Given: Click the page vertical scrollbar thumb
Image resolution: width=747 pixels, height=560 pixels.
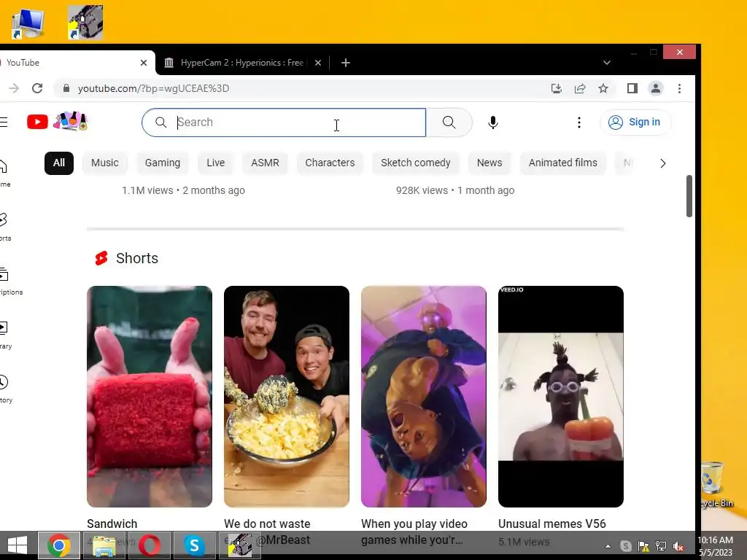Looking at the screenshot, I should [x=689, y=196].
